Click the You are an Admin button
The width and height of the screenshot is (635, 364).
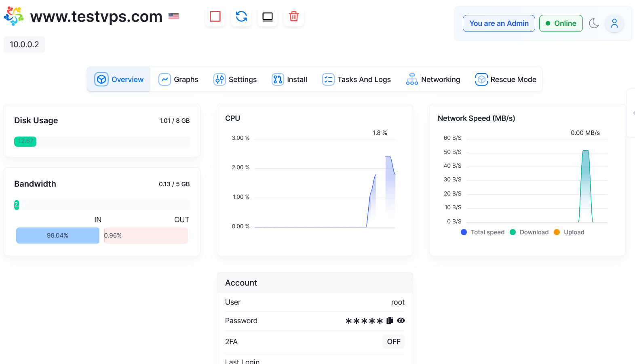coord(499,23)
